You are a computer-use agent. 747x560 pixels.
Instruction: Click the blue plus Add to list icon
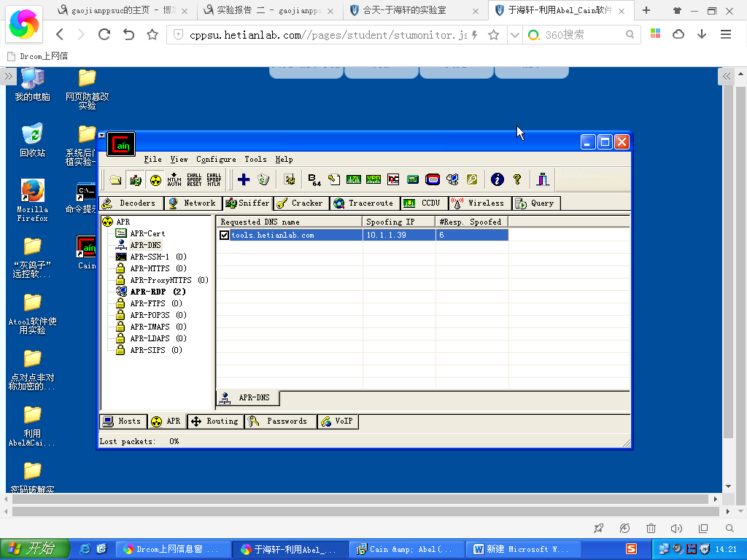(x=244, y=179)
